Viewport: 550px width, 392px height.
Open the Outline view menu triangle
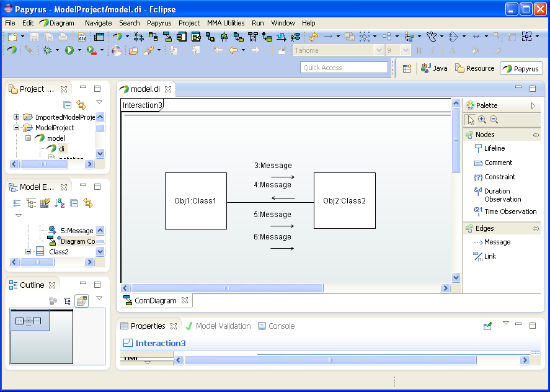point(99,298)
